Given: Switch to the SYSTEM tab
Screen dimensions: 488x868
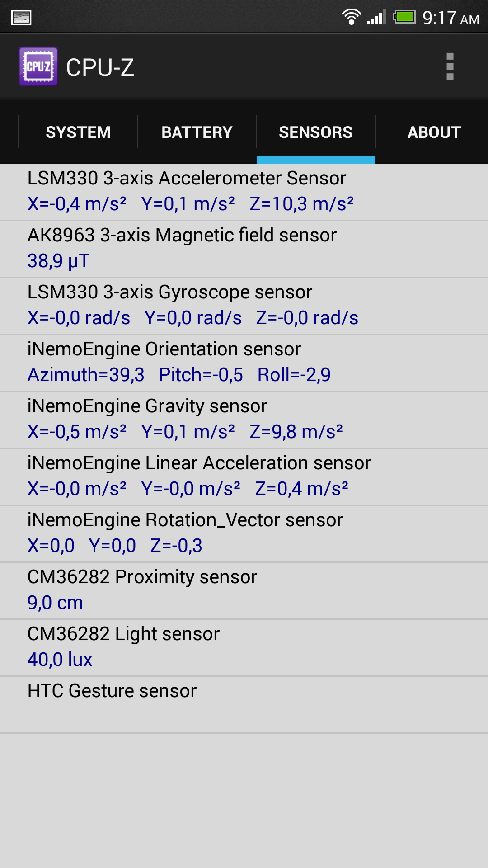Looking at the screenshot, I should pyautogui.click(x=78, y=132).
